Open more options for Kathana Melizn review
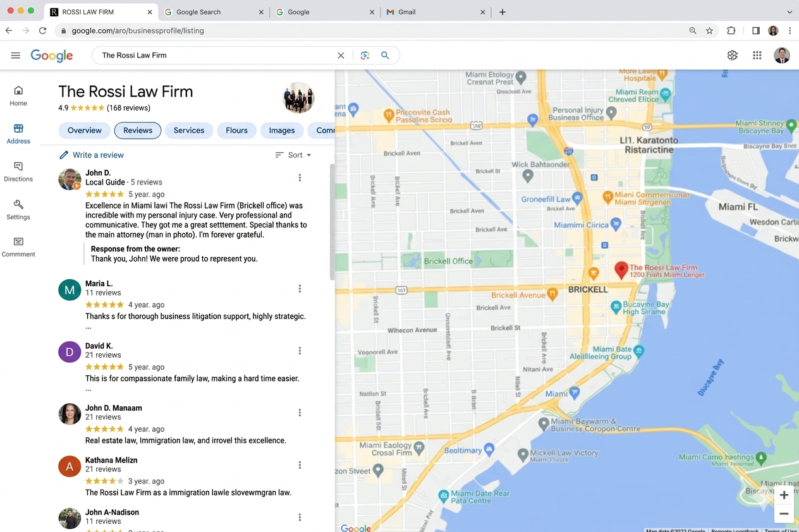Screen dimensions: 799x532 coord(300,465)
